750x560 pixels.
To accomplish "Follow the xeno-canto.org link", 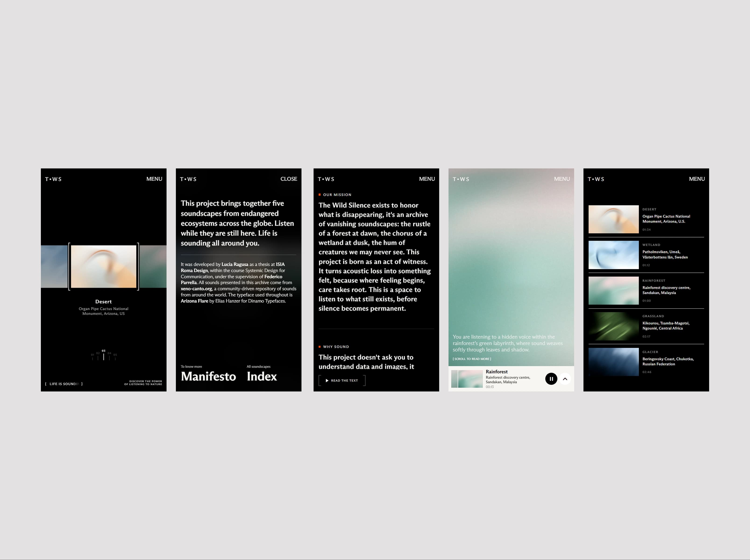I will (196, 289).
